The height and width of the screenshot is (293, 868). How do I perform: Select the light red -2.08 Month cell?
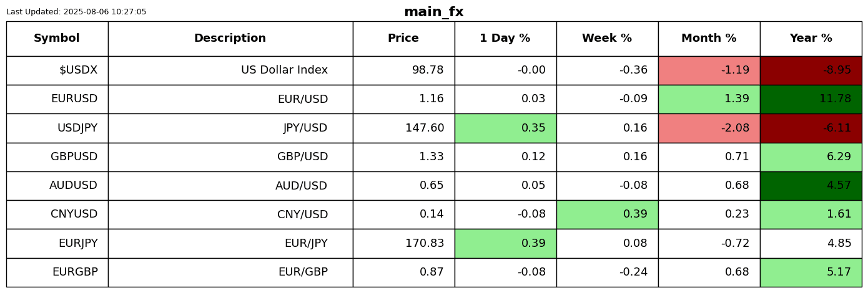709,128
